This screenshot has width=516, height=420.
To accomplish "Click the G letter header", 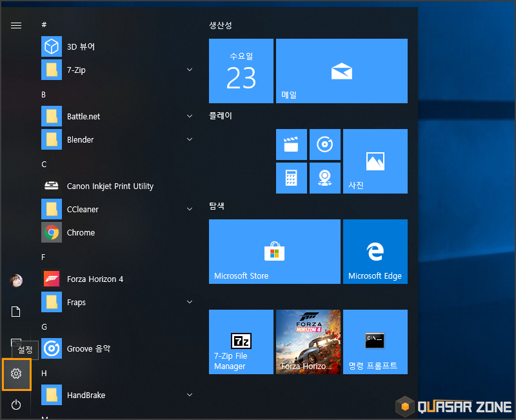I will (44, 327).
